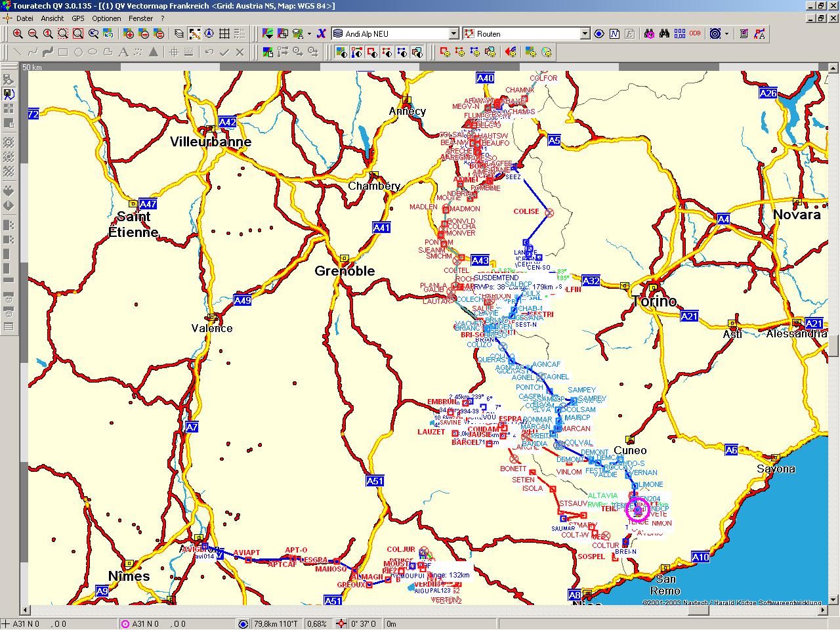Click the magenta circled waypoint near Tende
840x630 pixels.
tap(637, 510)
